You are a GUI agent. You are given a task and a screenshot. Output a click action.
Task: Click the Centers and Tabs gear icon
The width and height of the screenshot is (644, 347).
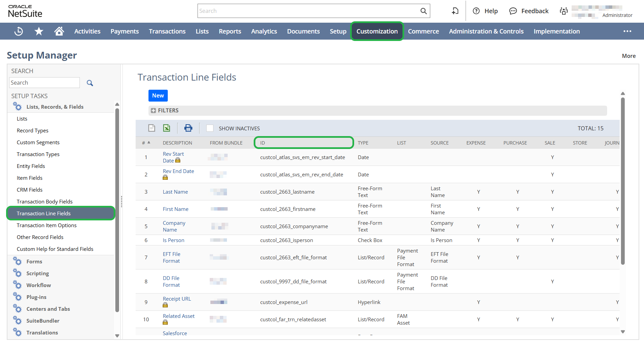[x=17, y=308]
